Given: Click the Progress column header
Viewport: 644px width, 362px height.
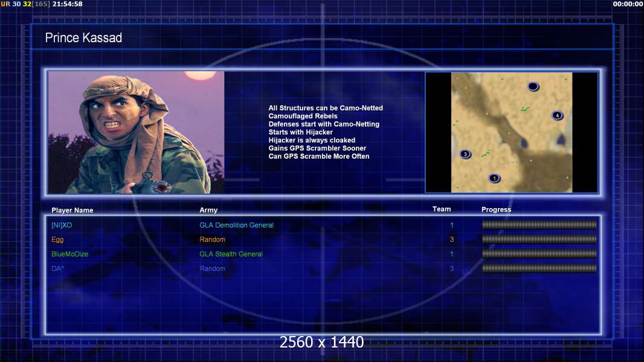Looking at the screenshot, I should point(496,209).
